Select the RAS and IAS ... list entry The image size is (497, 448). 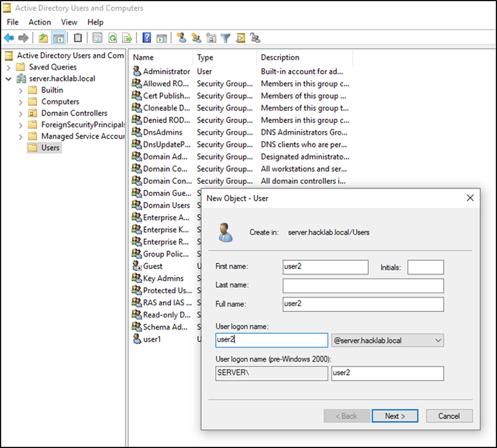167,303
